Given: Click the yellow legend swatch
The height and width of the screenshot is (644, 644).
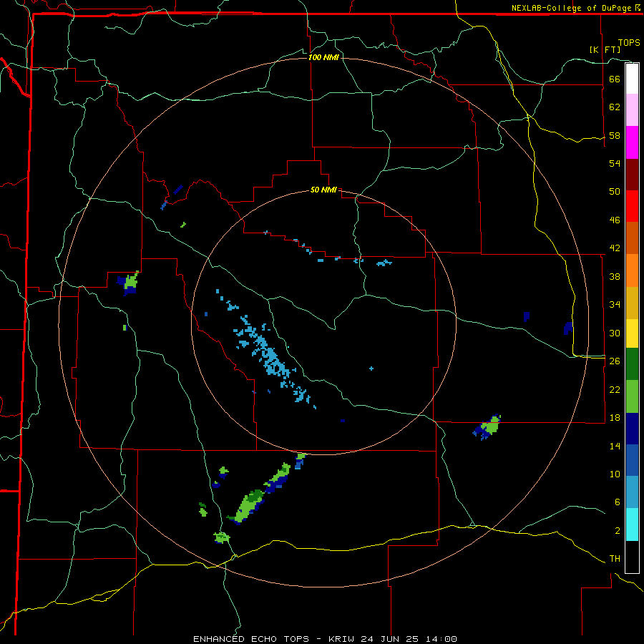Looking at the screenshot, I should (632, 333).
